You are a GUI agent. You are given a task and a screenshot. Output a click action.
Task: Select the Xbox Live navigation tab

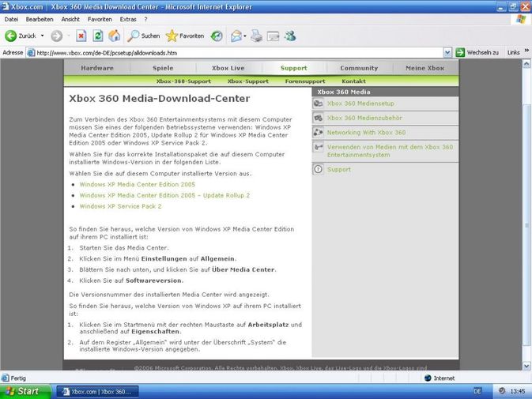[228, 68]
